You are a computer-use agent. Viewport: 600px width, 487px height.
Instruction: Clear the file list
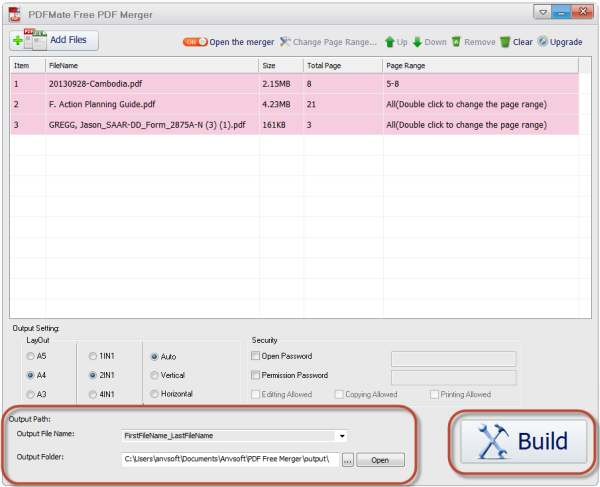click(516, 42)
